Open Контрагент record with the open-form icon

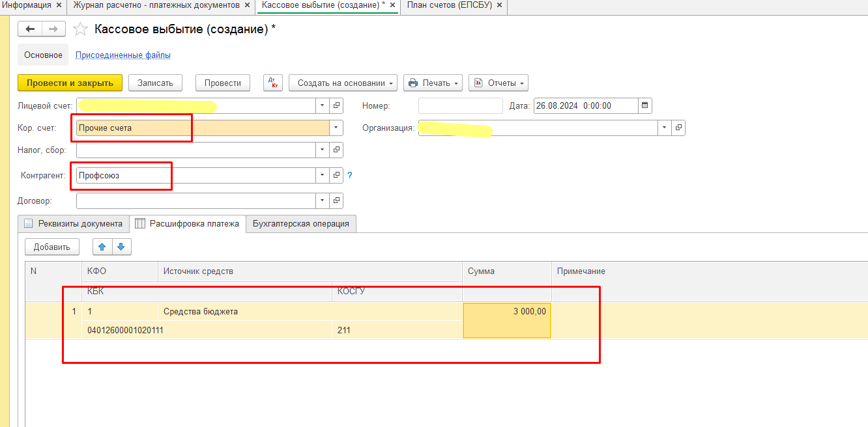point(337,175)
